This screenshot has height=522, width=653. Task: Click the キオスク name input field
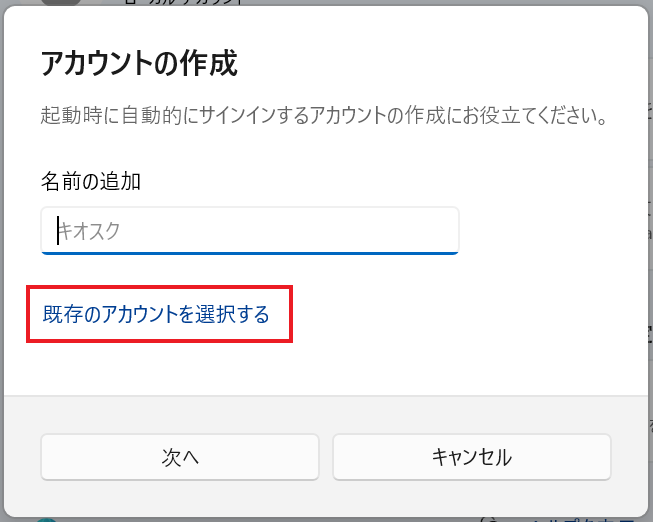click(x=249, y=231)
